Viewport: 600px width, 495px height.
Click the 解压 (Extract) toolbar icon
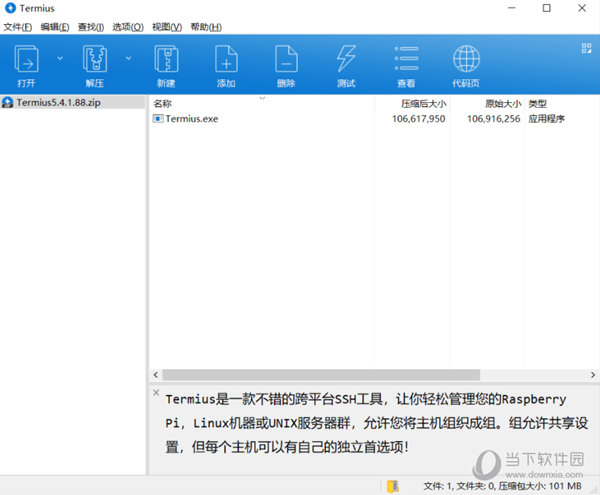95,59
